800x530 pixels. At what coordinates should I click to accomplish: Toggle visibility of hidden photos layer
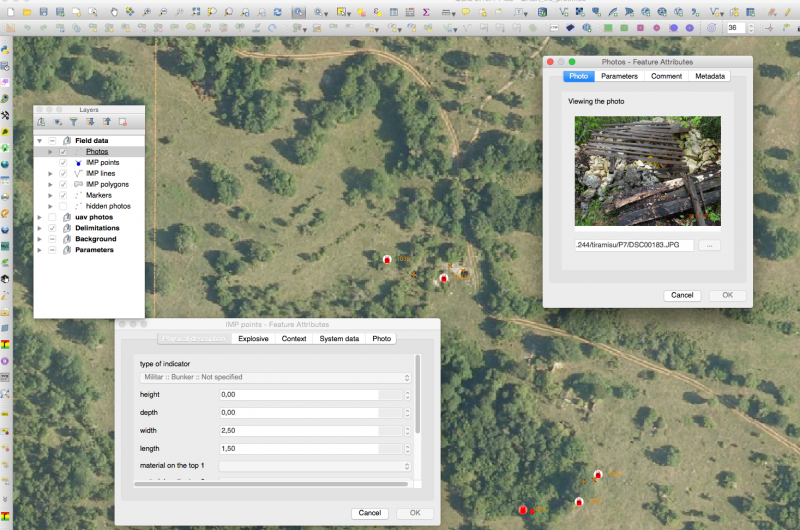pyautogui.click(x=63, y=206)
